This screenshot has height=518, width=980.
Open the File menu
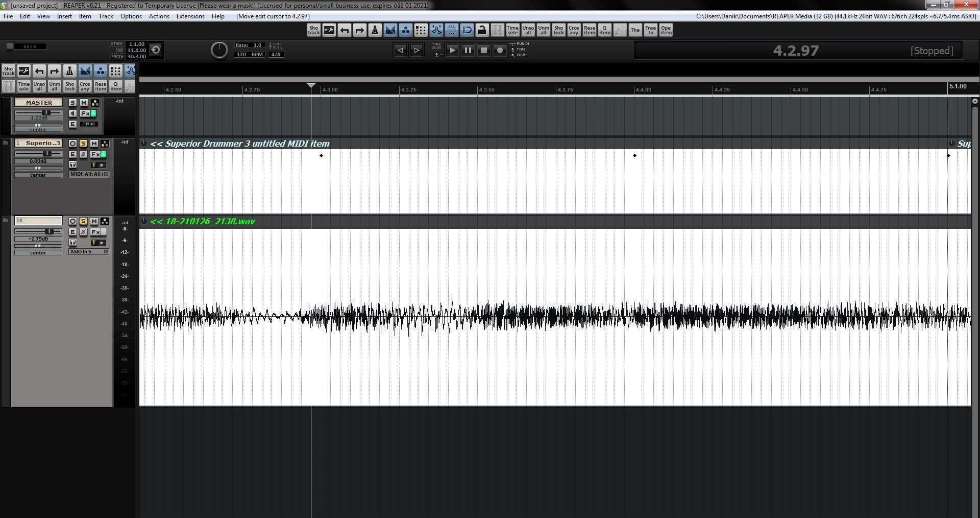click(8, 16)
